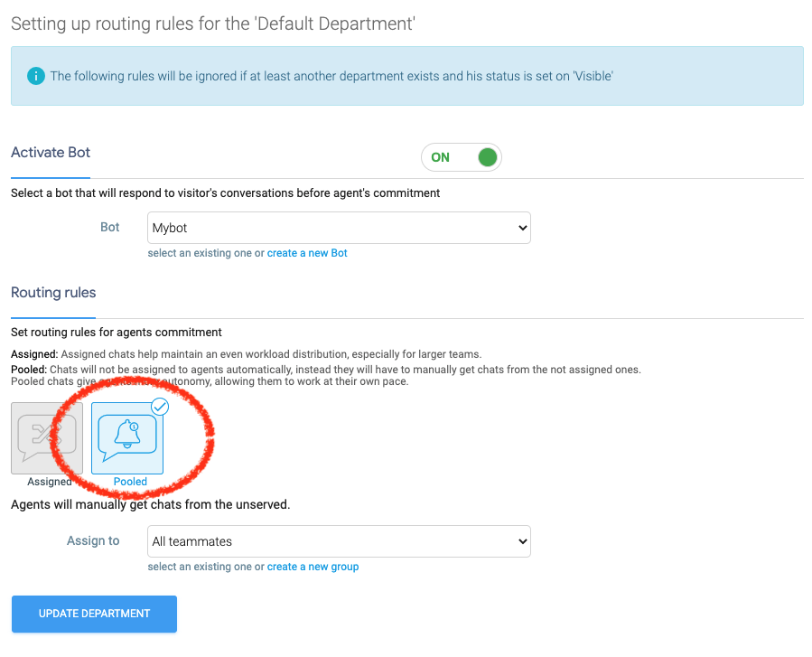The width and height of the screenshot is (812, 657).
Task: Click the ON text inside the toggle
Action: click(x=440, y=157)
